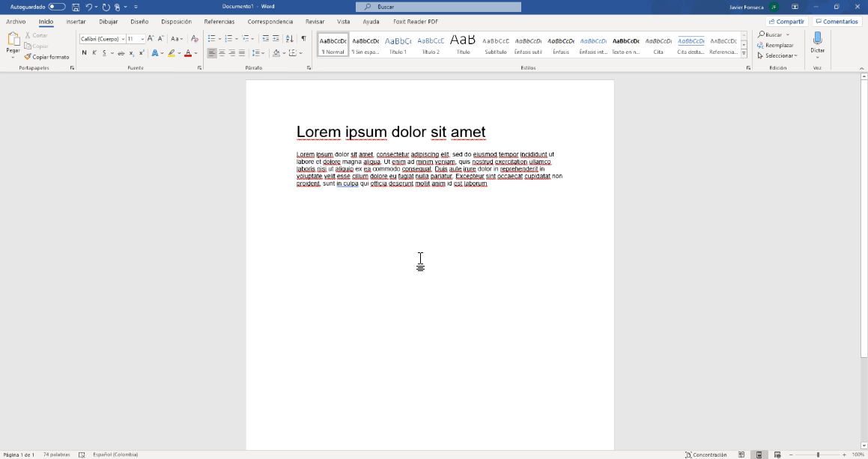
Task: Toggle underline (S) formatting
Action: click(104, 53)
